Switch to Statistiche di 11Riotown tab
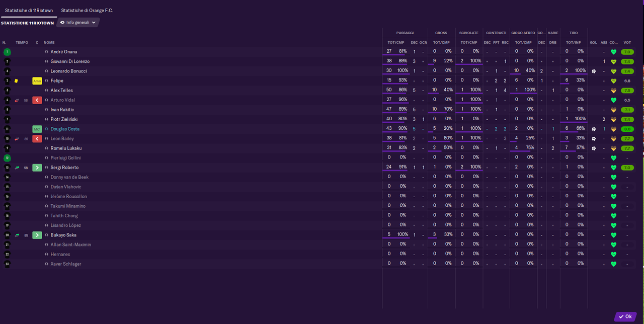This screenshot has width=644, height=324. tap(29, 10)
